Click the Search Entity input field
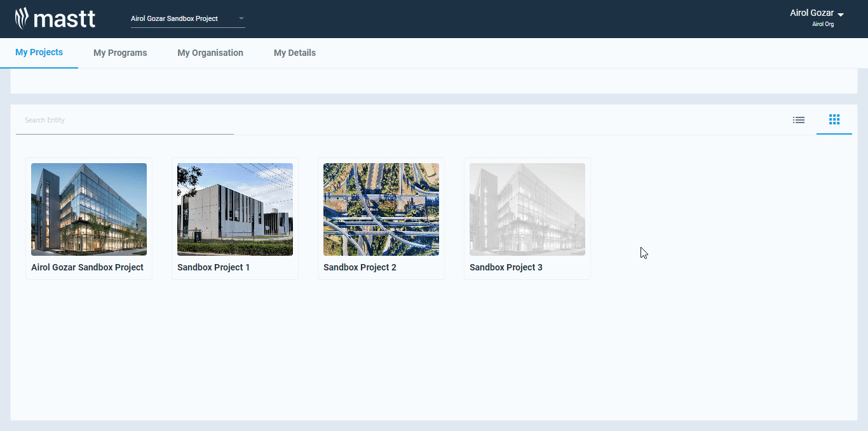 click(124, 120)
